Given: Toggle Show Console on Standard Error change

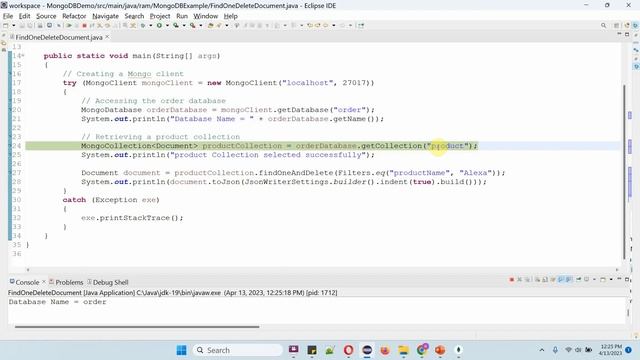Looking at the screenshot, I should (569, 280).
